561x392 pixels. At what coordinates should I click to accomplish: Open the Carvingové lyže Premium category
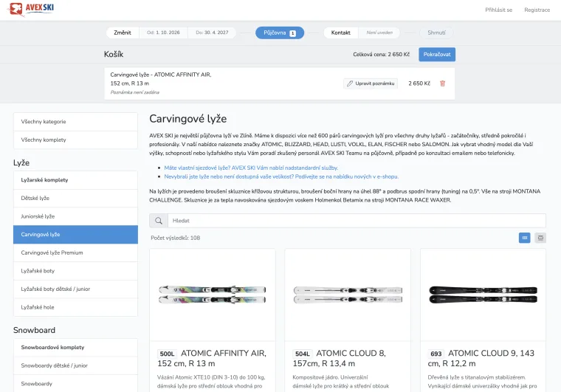(75, 253)
